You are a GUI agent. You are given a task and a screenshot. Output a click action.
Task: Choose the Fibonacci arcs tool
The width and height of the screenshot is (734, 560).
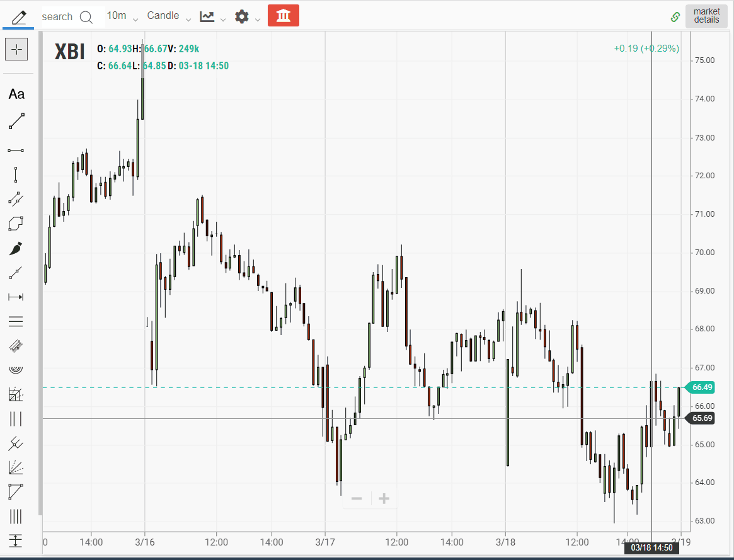(16, 369)
